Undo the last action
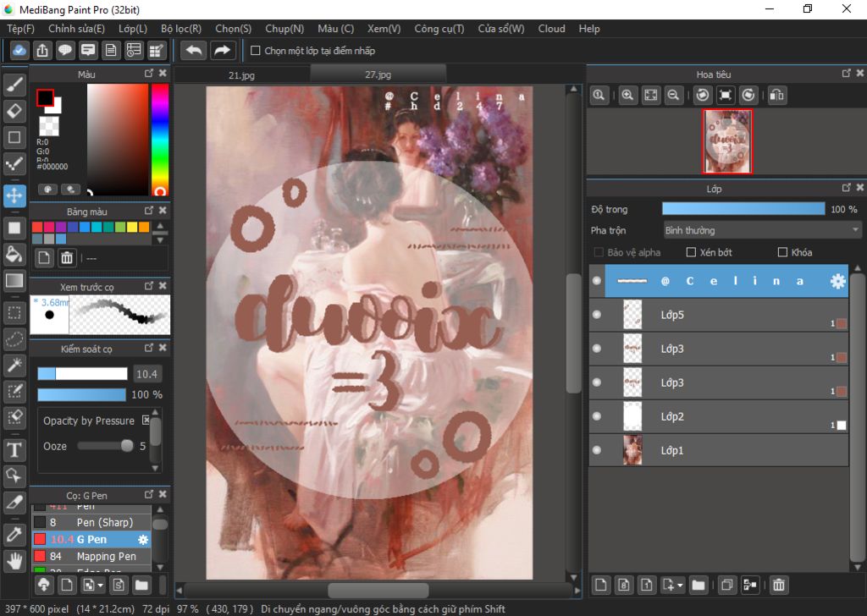Image resolution: width=867 pixels, height=616 pixels. coord(194,51)
